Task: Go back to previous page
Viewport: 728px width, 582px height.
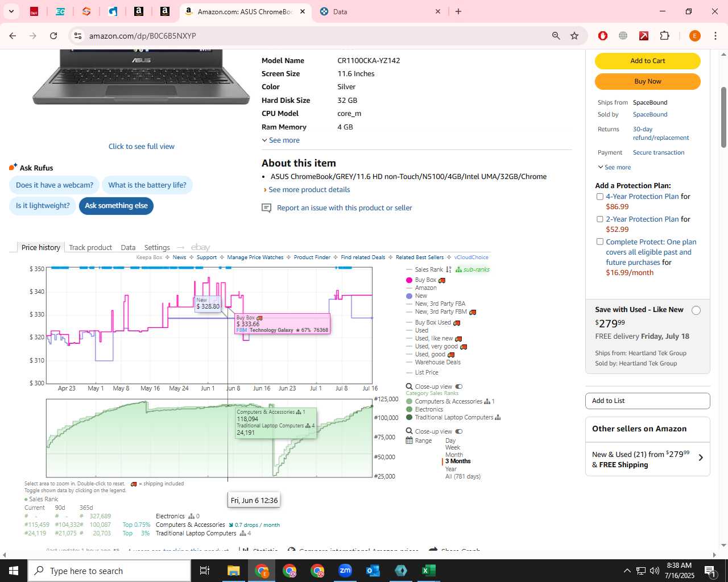Action: pos(13,36)
